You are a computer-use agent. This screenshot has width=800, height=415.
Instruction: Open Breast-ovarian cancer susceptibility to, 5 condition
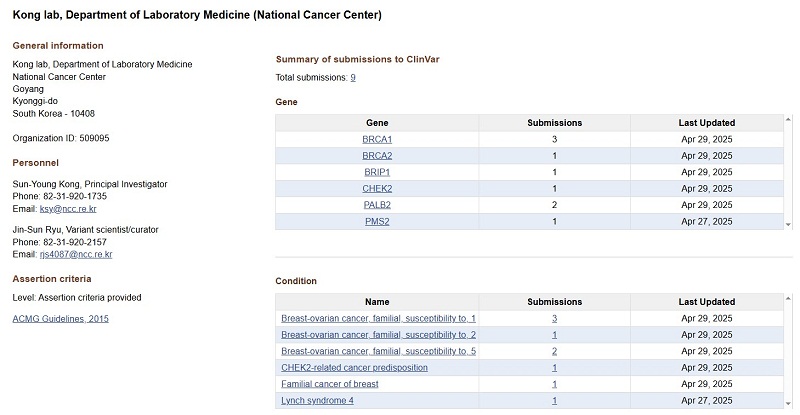(378, 352)
